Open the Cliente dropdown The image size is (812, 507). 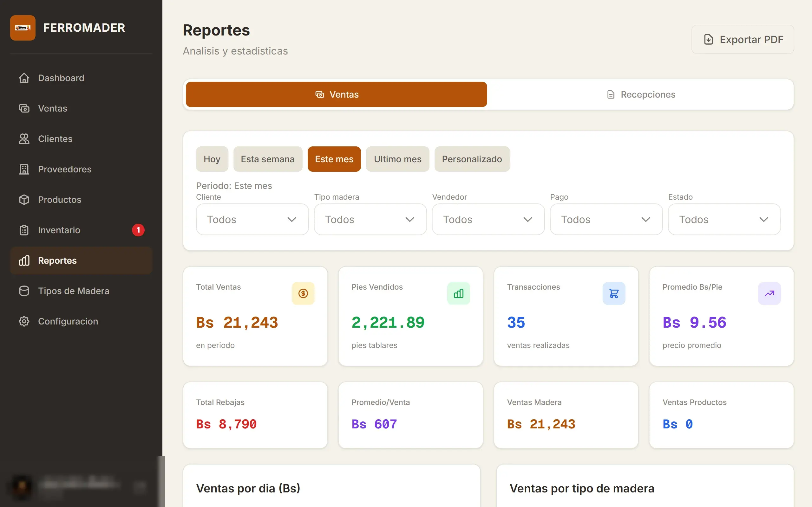(x=252, y=219)
